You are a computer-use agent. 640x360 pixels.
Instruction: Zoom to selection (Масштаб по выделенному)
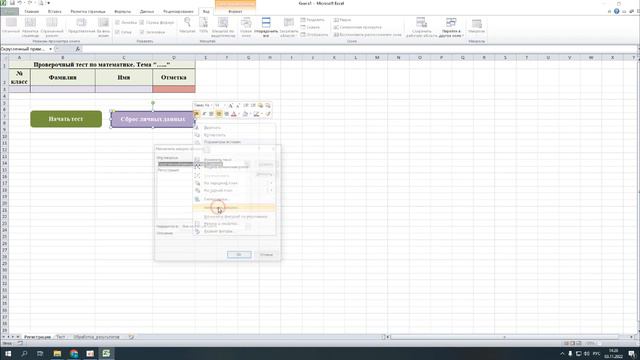(x=223, y=27)
